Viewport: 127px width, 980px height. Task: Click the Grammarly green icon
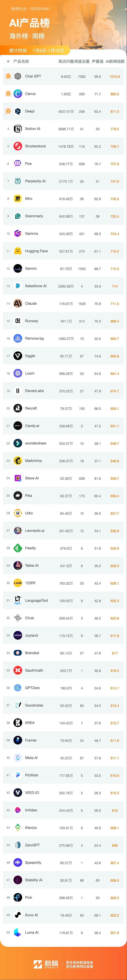pyautogui.click(x=17, y=216)
